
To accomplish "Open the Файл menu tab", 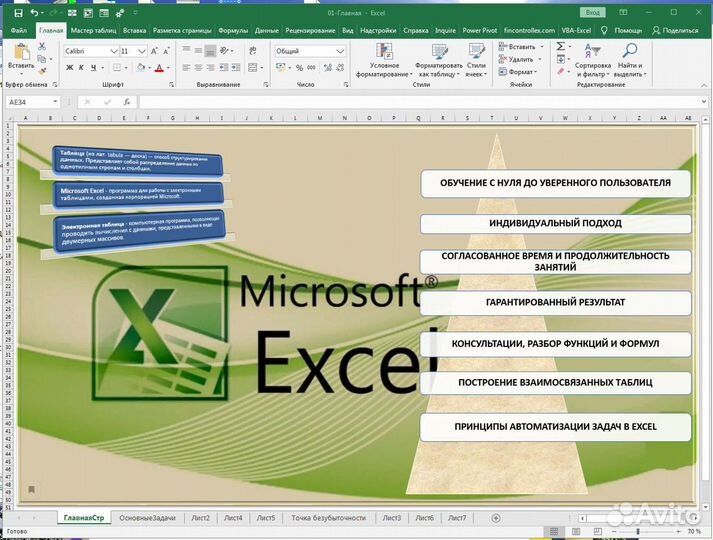I will (19, 30).
